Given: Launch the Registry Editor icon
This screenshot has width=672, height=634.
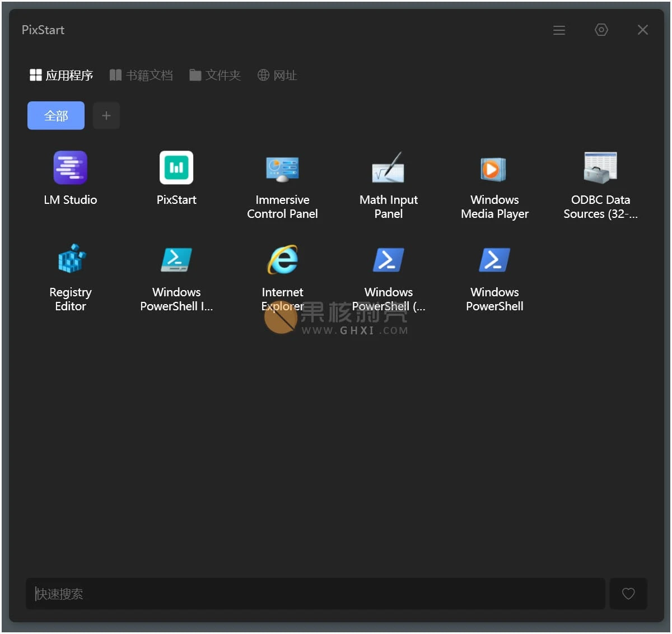Looking at the screenshot, I should coord(71,259).
